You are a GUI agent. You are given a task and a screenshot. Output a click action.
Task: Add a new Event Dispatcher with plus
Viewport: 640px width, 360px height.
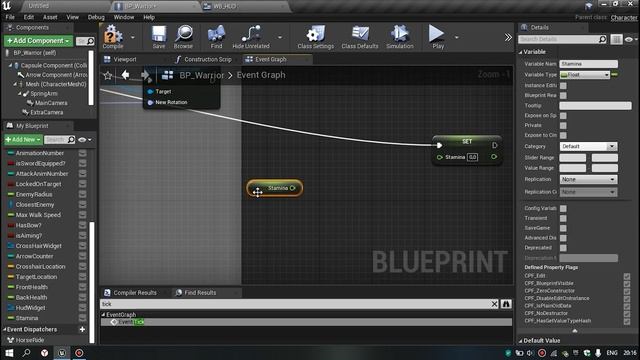[82, 329]
